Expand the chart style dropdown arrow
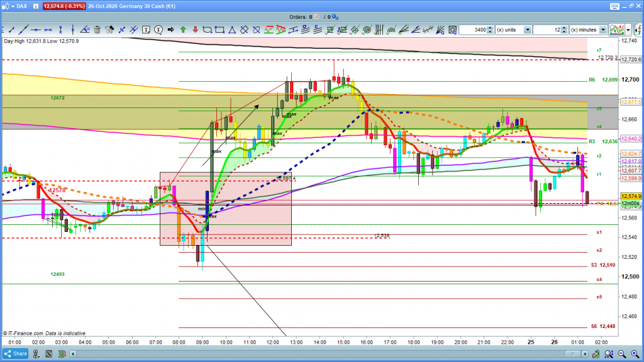This screenshot has width=644, height=362. (628, 30)
